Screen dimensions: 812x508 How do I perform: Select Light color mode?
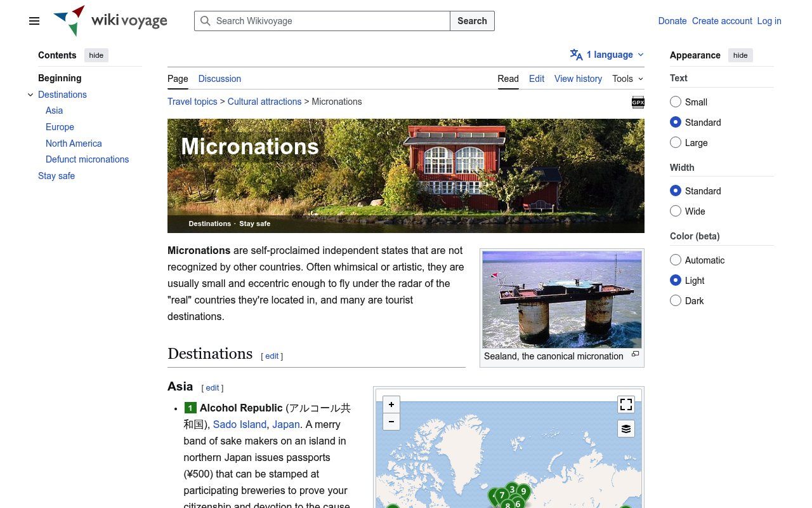[676, 280]
